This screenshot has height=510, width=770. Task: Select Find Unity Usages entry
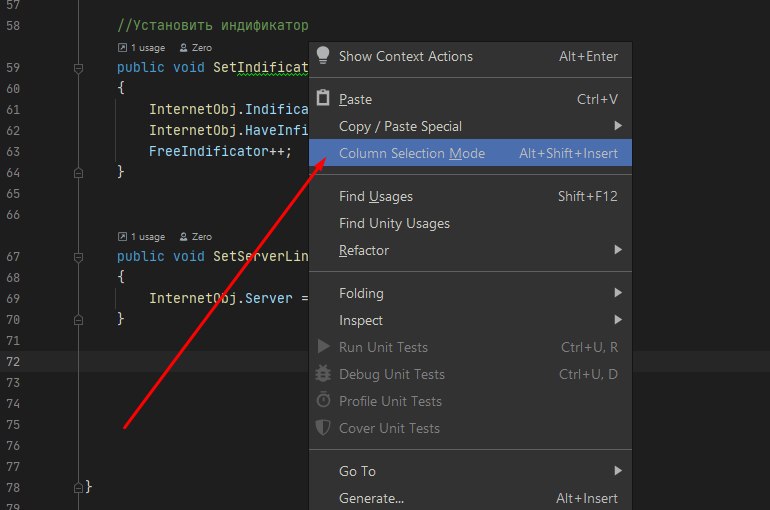click(x=470, y=223)
